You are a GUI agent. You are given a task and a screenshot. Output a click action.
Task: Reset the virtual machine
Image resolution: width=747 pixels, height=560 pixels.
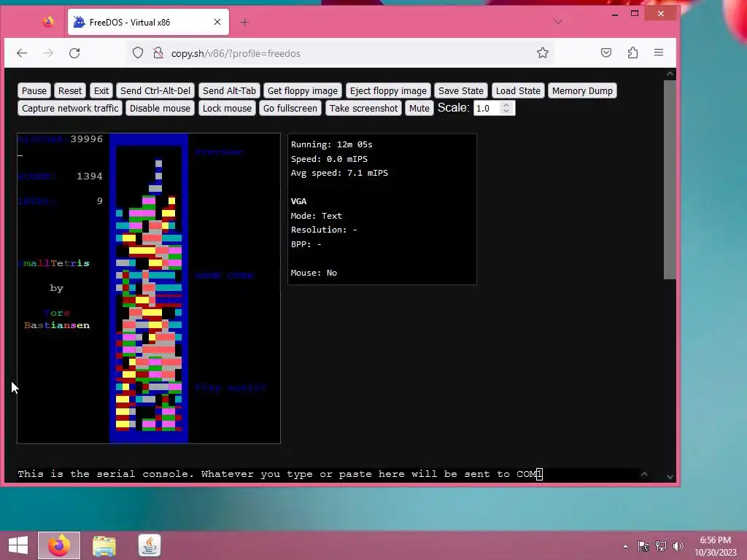(69, 90)
